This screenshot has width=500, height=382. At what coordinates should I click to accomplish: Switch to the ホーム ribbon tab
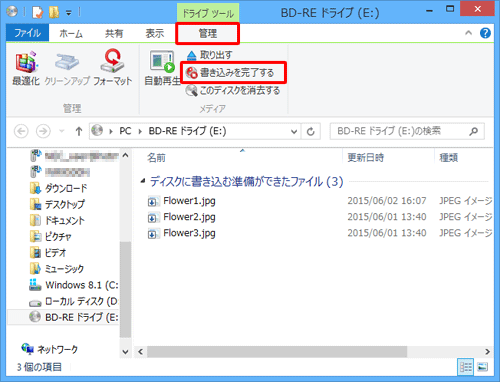click(71, 33)
